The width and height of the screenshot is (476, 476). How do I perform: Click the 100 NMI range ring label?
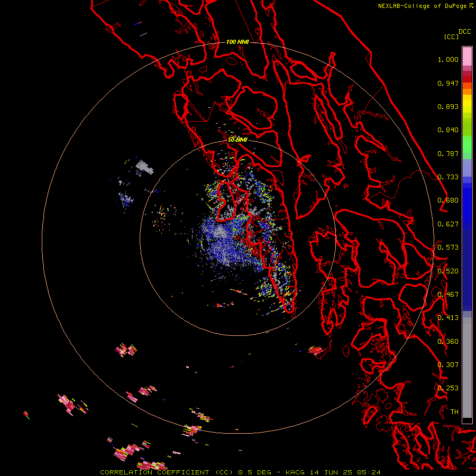coord(237,42)
